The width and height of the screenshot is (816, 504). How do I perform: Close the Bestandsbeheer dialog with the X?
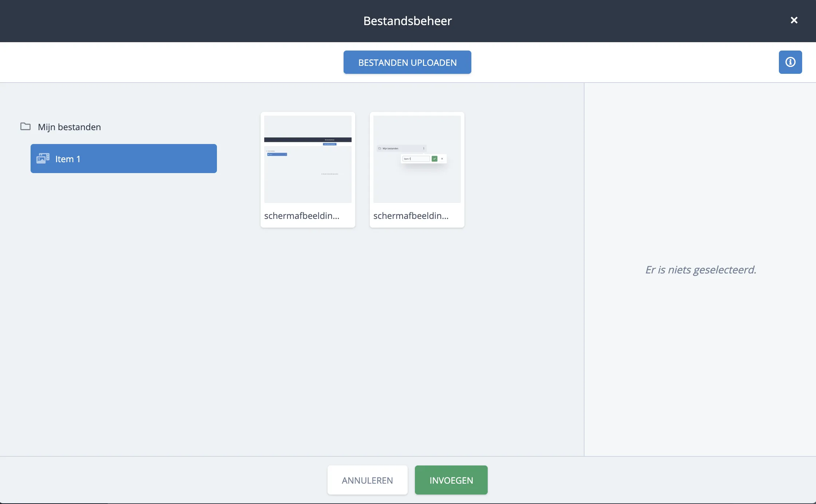794,20
